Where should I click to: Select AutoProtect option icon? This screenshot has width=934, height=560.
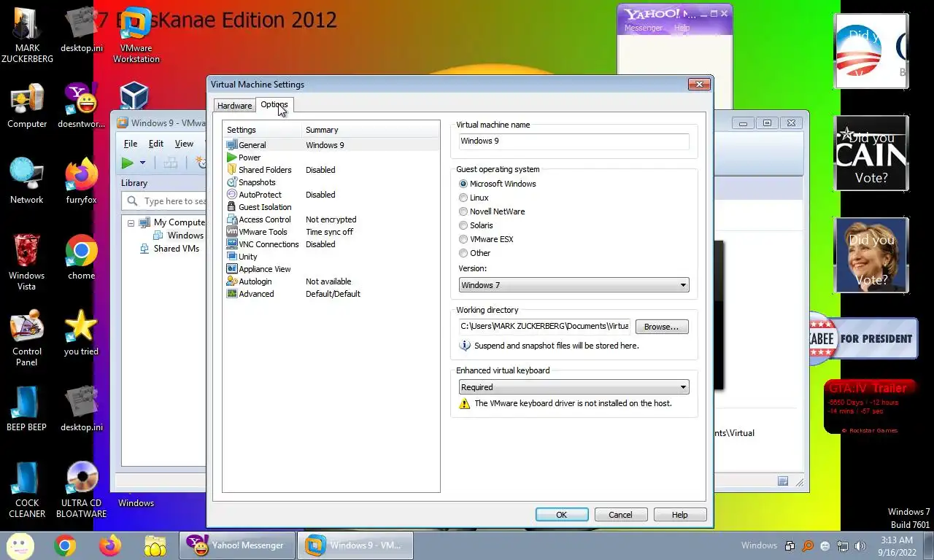[232, 195]
